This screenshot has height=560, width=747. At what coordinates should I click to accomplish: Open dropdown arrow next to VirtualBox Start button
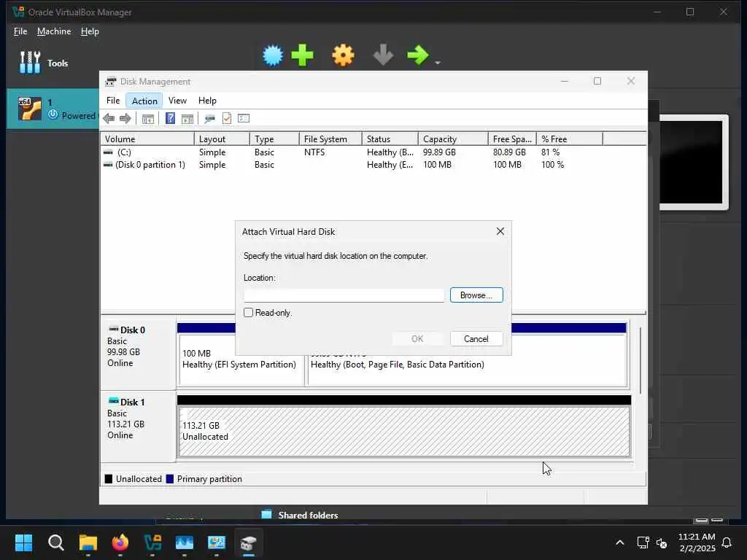[x=438, y=63]
